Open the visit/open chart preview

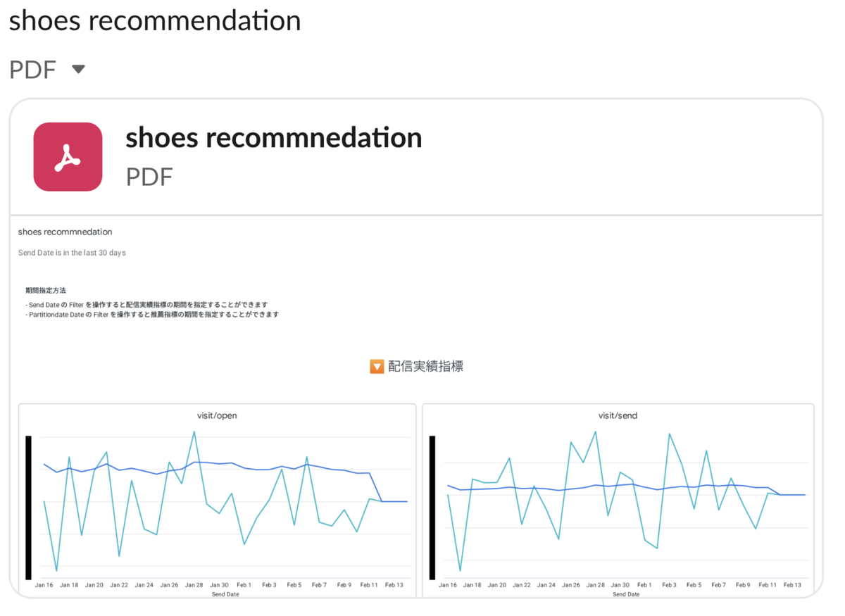click(217, 501)
